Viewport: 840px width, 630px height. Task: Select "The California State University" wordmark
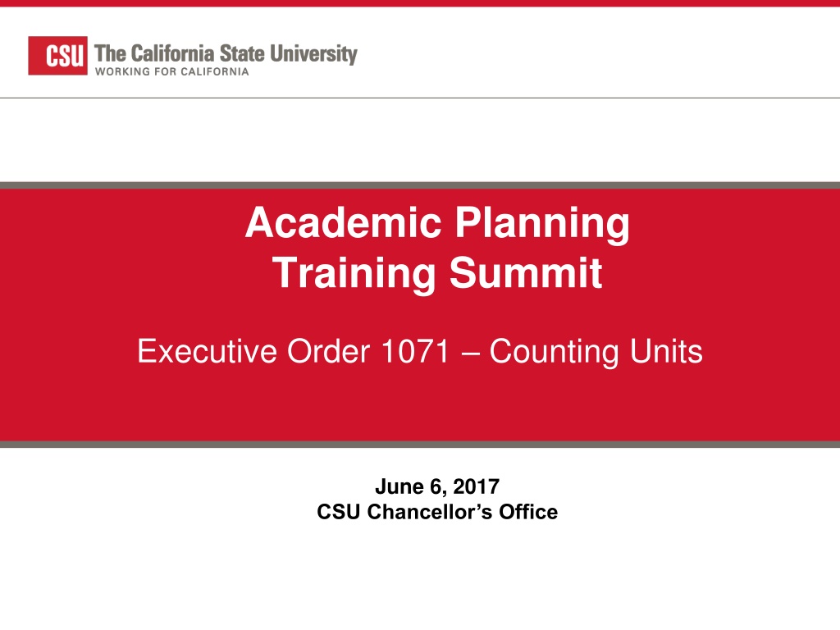point(226,54)
